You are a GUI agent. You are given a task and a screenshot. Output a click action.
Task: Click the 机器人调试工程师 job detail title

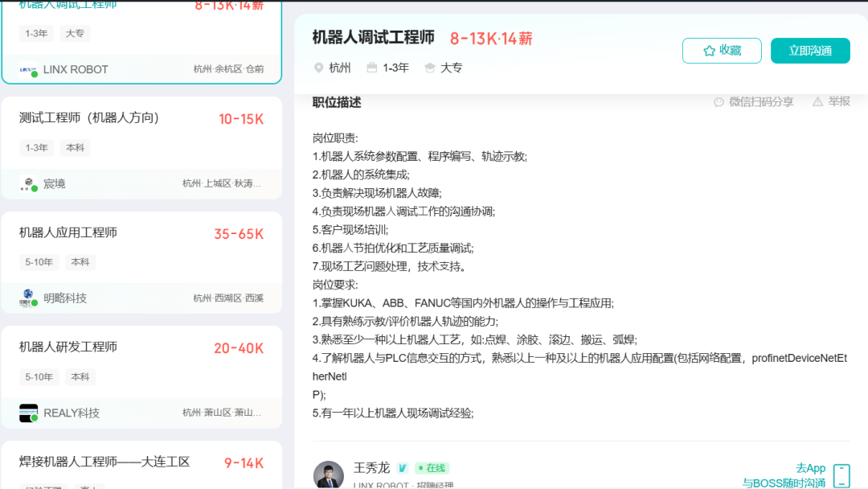coord(373,38)
